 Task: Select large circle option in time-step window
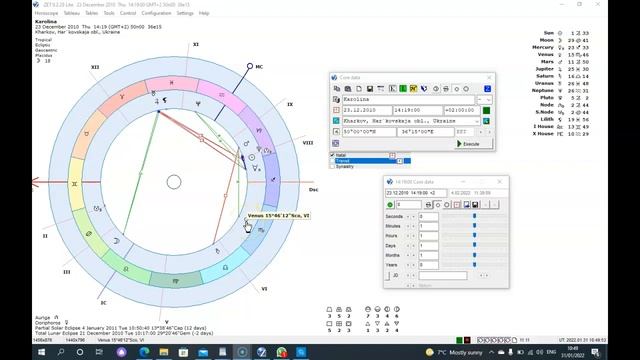[x=447, y=205]
